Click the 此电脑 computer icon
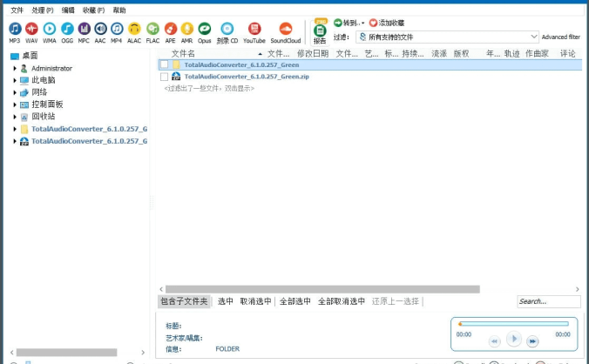 click(24, 80)
